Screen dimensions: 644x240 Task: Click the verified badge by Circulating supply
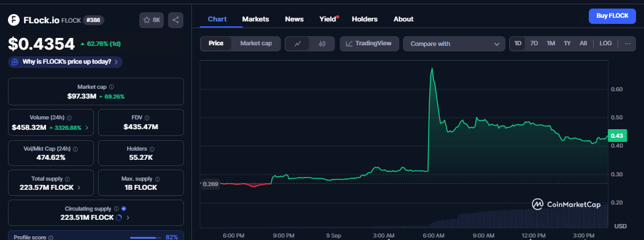124,209
